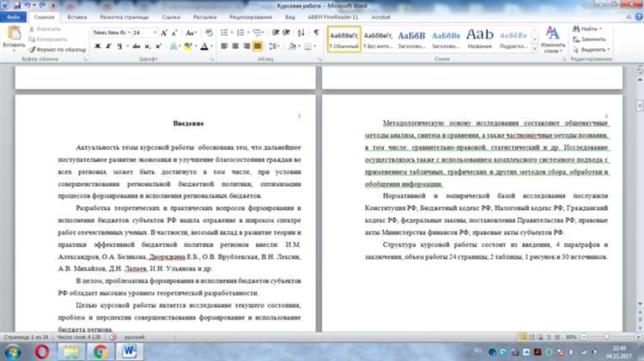644x361 pixels.
Task: Toggle underline (Ч) formatting
Action: click(119, 46)
